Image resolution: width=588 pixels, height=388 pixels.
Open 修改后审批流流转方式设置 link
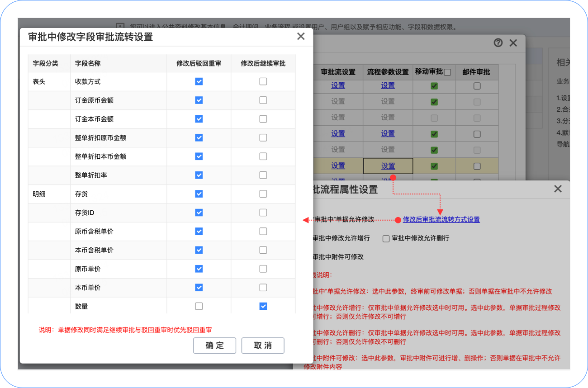pos(441,220)
